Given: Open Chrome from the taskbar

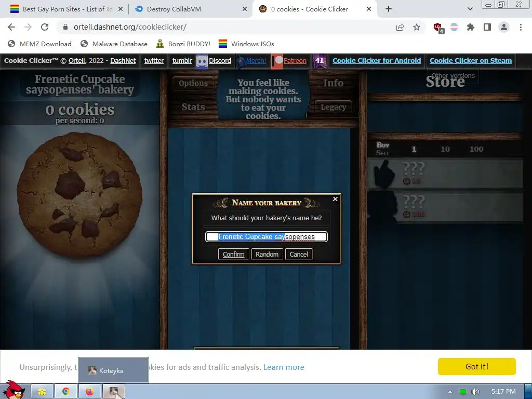Looking at the screenshot, I should 66,392.
